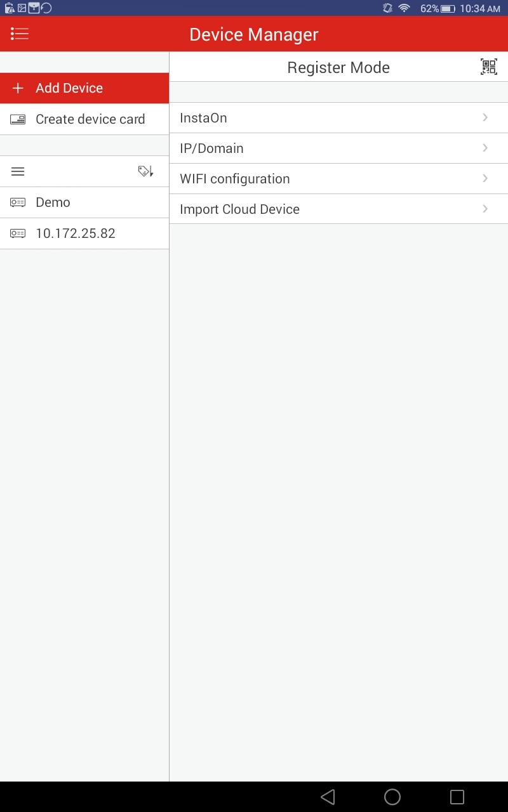Screen dimensions: 508x812
Task: Tap the 10:34 AM clock
Action: [480, 8]
